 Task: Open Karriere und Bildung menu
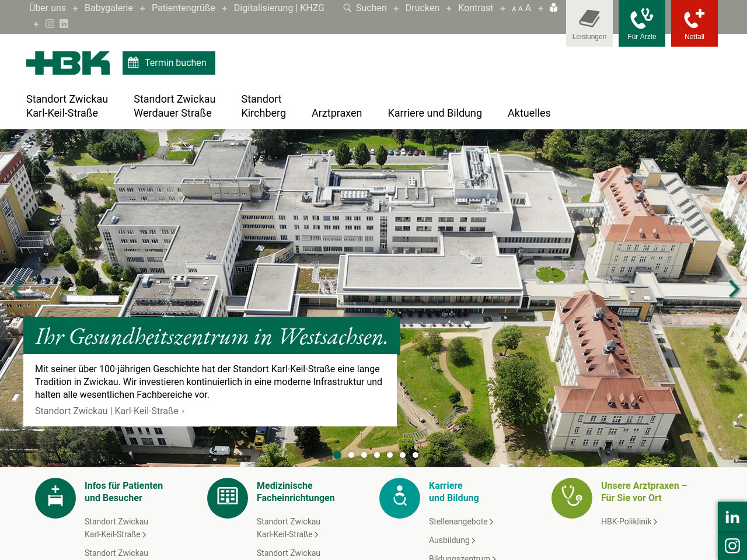(434, 113)
